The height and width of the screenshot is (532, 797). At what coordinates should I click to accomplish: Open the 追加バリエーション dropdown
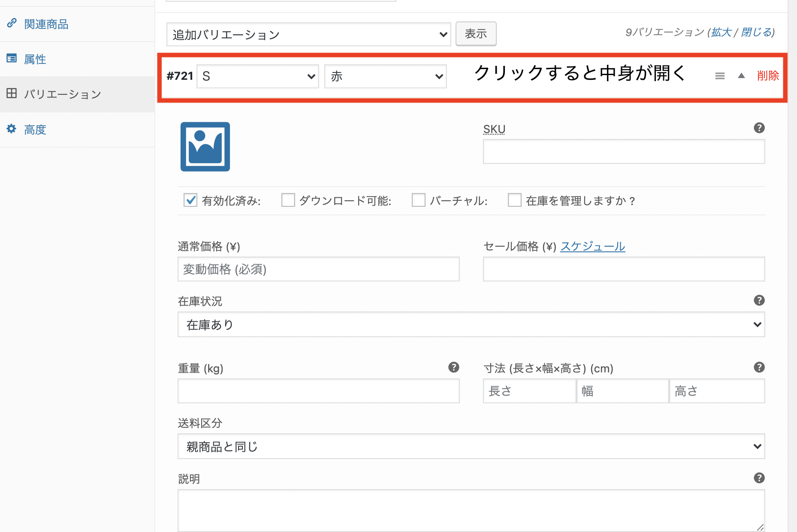point(308,34)
